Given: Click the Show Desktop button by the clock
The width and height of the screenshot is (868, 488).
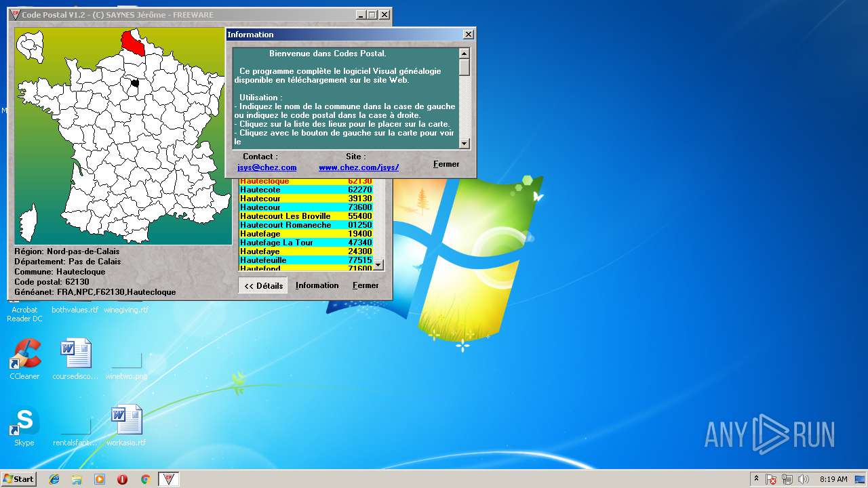Looking at the screenshot, I should [861, 479].
